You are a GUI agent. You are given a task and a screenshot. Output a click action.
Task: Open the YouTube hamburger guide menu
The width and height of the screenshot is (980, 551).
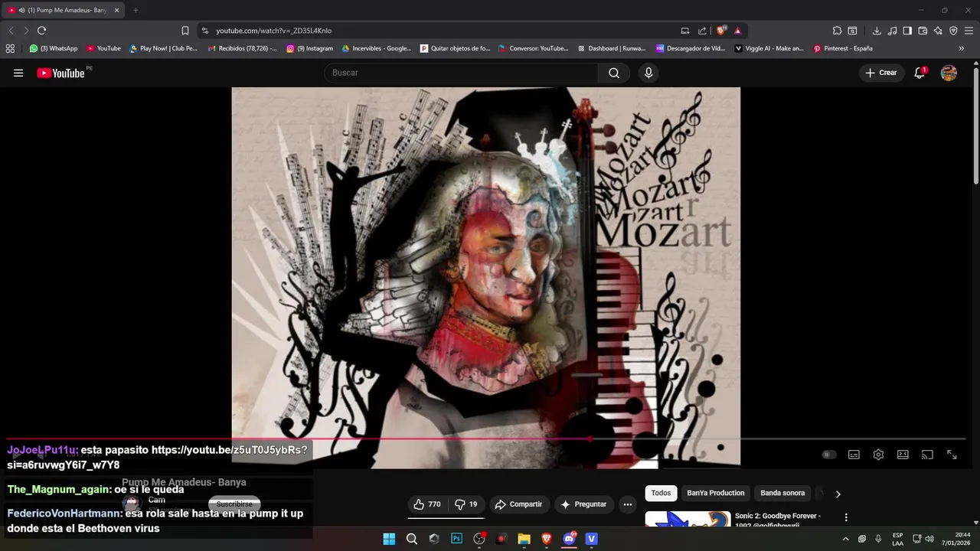pos(18,73)
